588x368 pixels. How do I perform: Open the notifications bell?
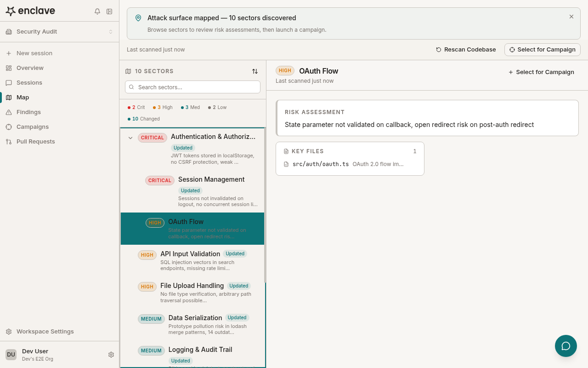coord(97,11)
